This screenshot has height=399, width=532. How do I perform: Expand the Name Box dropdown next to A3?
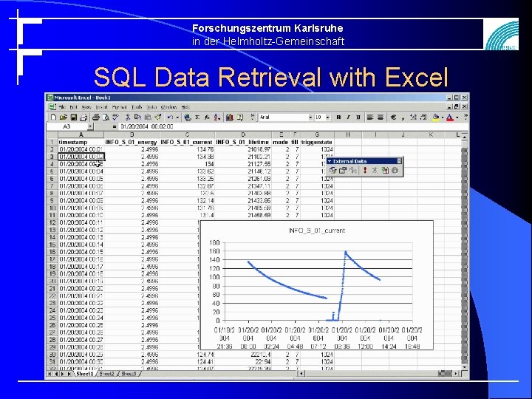click(x=90, y=126)
